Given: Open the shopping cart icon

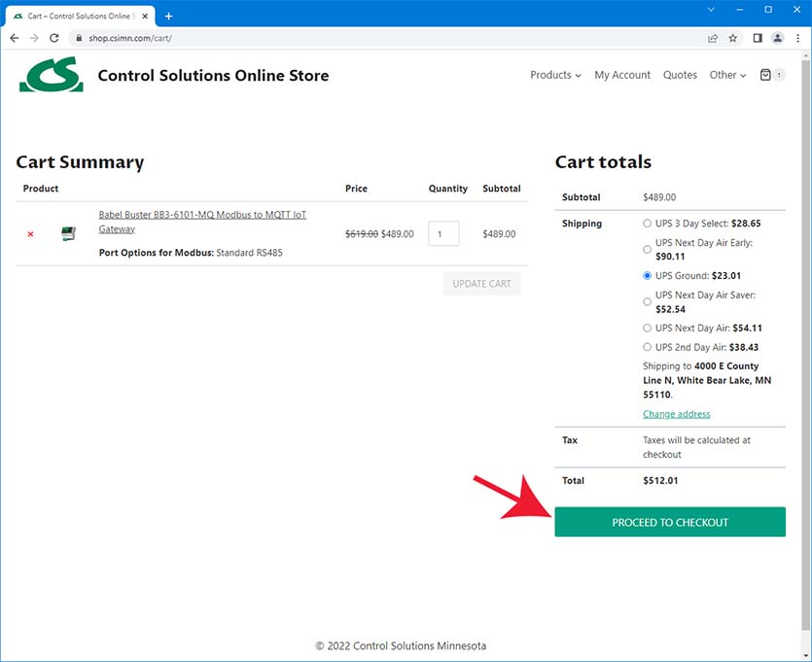Looking at the screenshot, I should [765, 75].
